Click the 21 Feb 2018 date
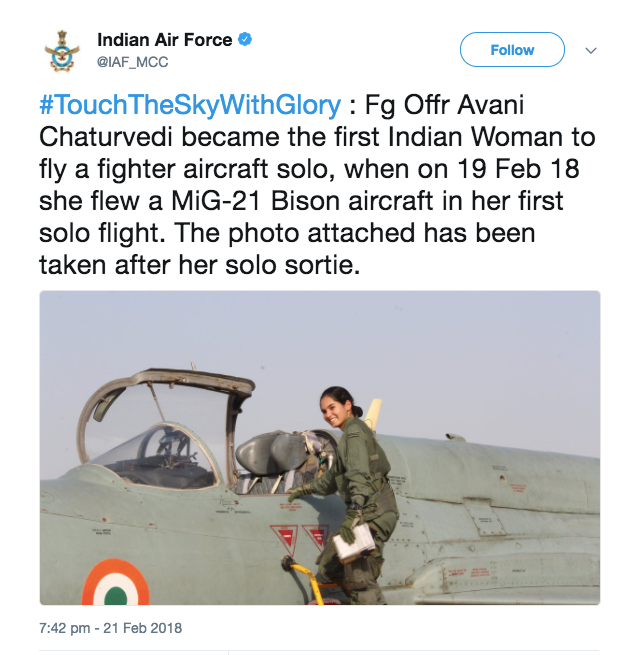This screenshot has width=633, height=655. tap(142, 628)
